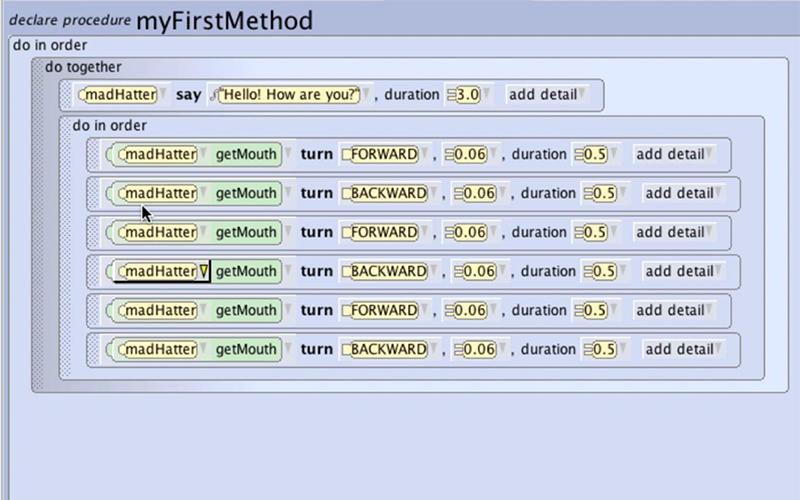Grab drag handle of first FORWARD turn statement
This screenshot has height=500, width=800.
pos(93,155)
